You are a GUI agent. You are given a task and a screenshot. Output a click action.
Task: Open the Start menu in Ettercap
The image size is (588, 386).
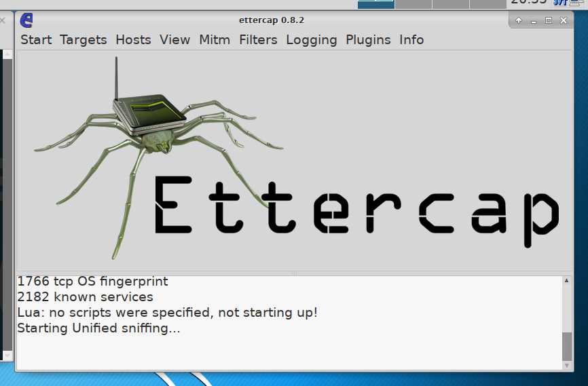[x=36, y=40]
